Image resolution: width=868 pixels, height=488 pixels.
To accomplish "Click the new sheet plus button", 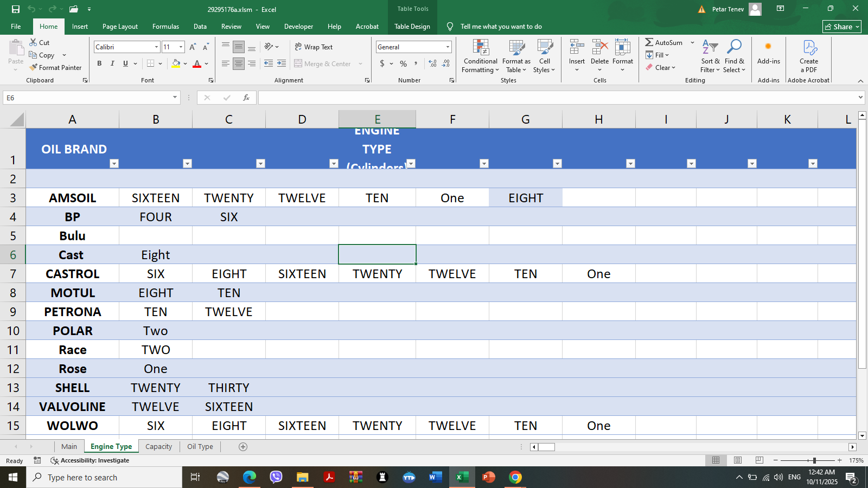I will tap(243, 447).
